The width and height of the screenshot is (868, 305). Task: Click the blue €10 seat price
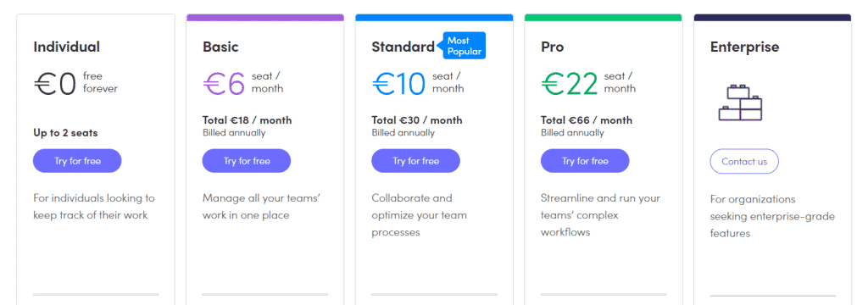pos(398,84)
